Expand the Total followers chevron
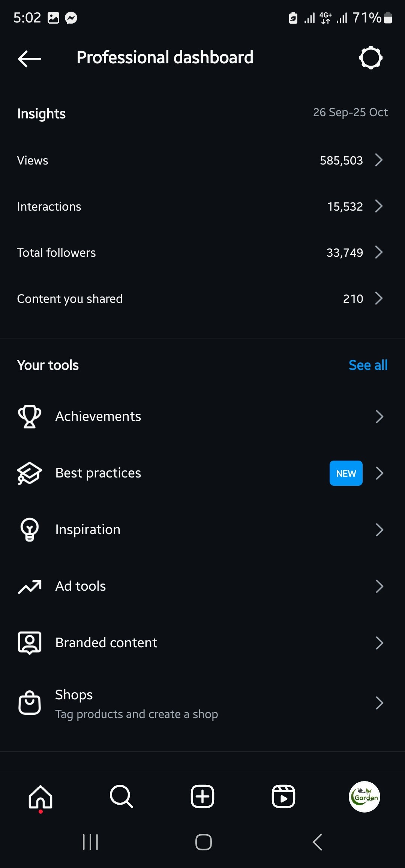Image resolution: width=405 pixels, height=868 pixels. 379,252
